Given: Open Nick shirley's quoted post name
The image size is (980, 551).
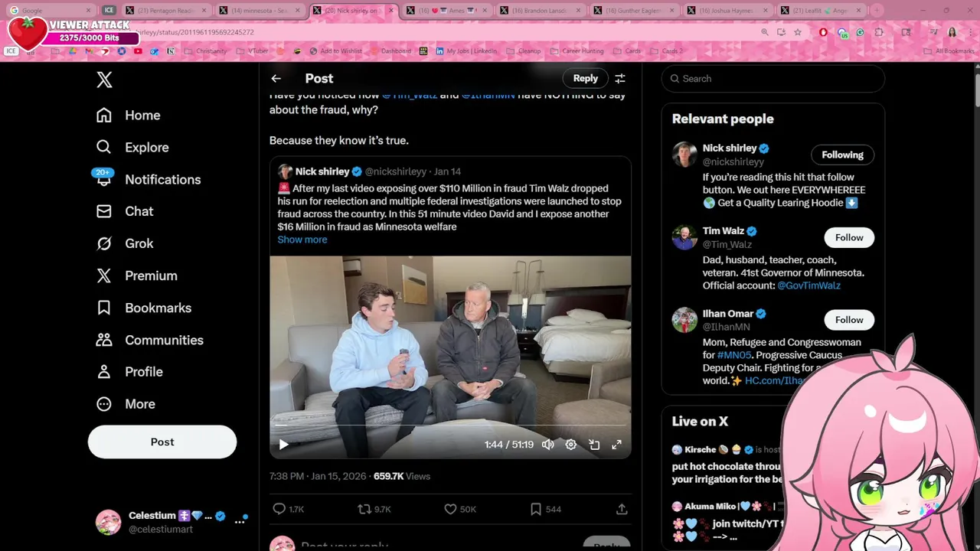Looking at the screenshot, I should pyautogui.click(x=322, y=171).
